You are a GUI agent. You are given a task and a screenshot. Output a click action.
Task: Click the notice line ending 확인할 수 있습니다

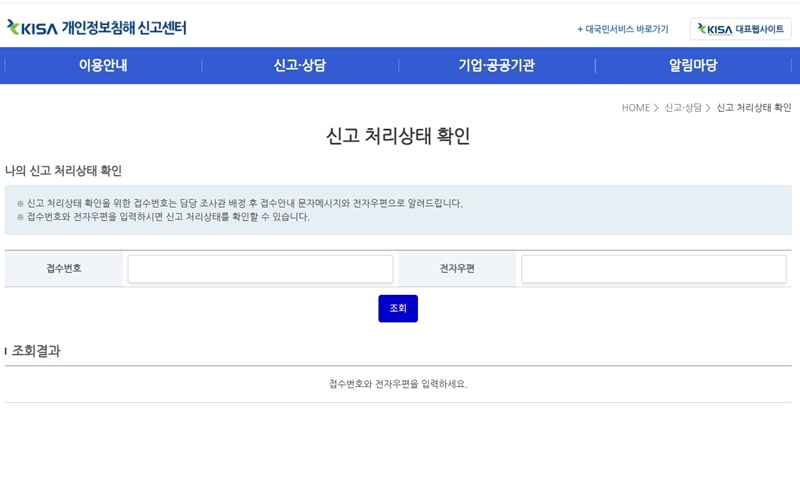[x=163, y=217]
